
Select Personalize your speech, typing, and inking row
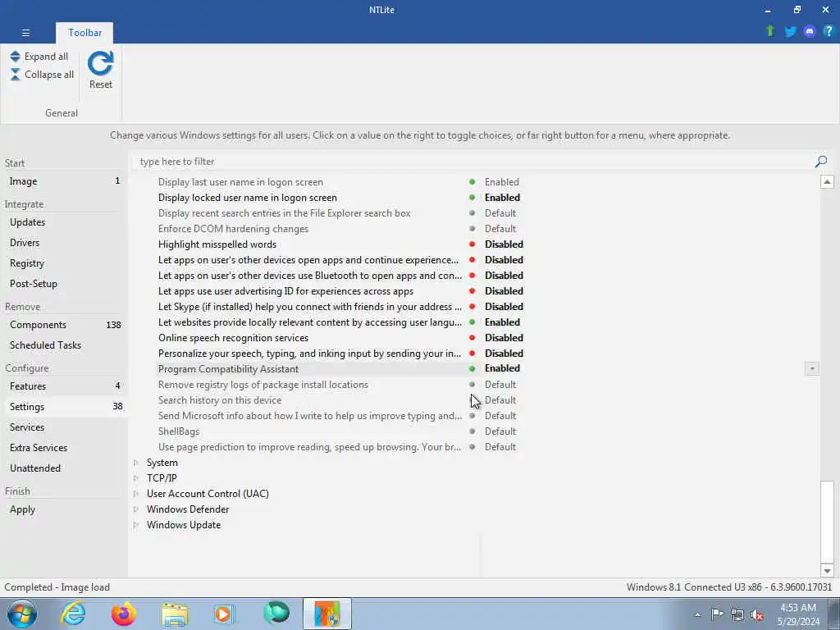pos(309,354)
